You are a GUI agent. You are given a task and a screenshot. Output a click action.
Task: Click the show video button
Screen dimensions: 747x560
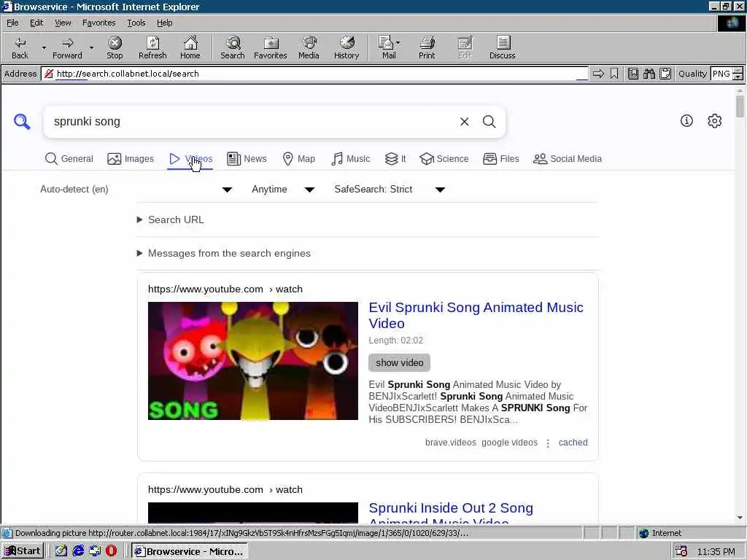click(x=399, y=363)
